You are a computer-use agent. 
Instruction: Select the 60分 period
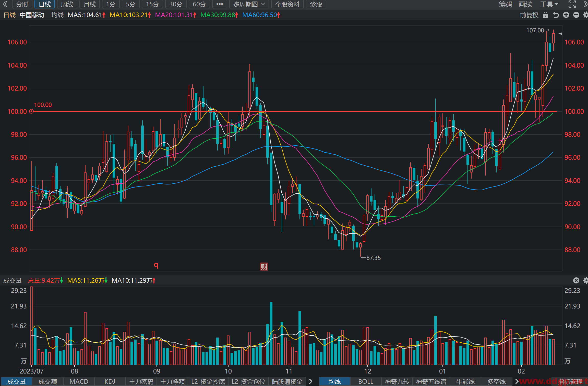tap(199, 4)
